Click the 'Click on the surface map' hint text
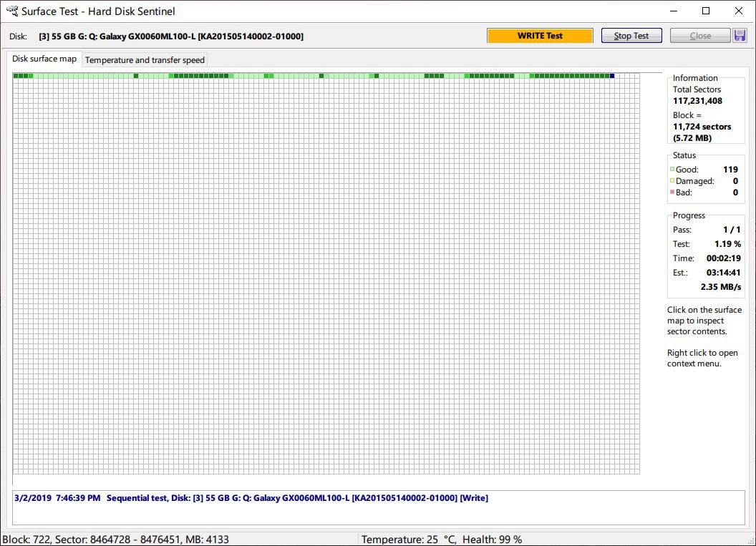 pos(704,321)
